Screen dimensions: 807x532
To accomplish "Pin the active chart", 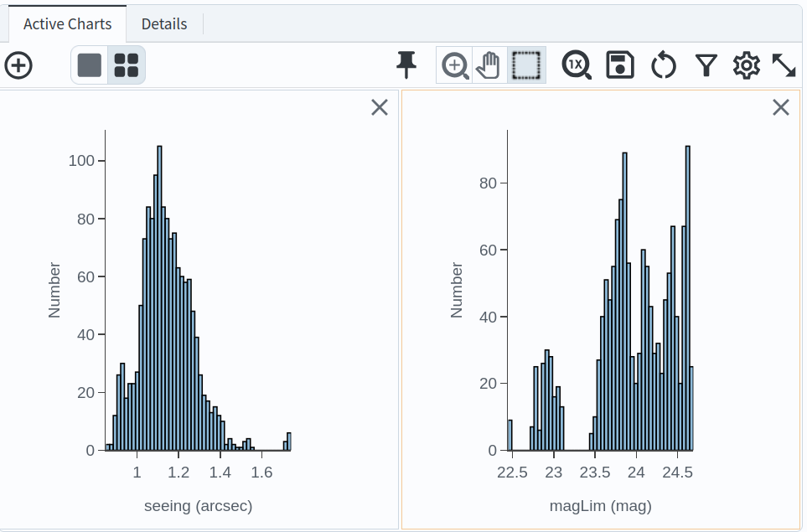I will (x=406, y=64).
